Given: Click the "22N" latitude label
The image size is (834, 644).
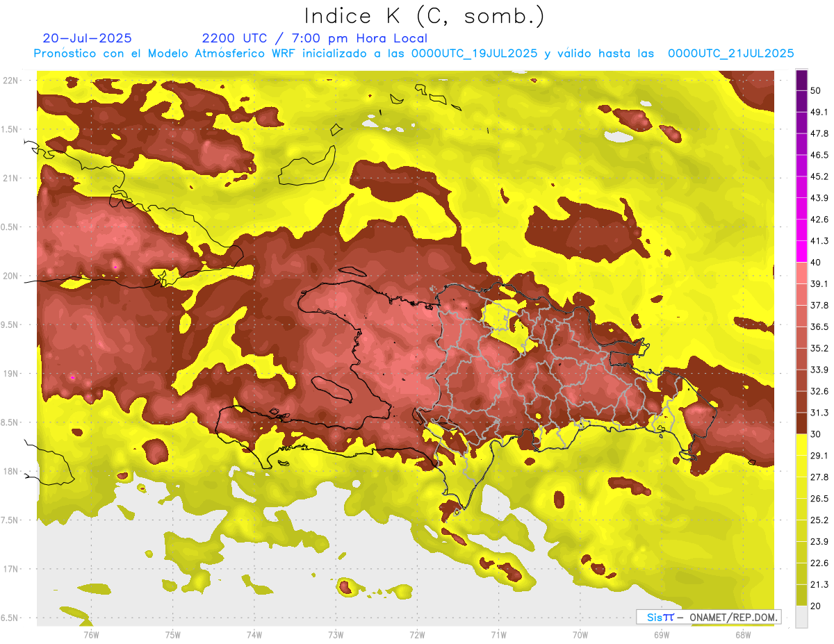Looking at the screenshot, I should point(11,81).
